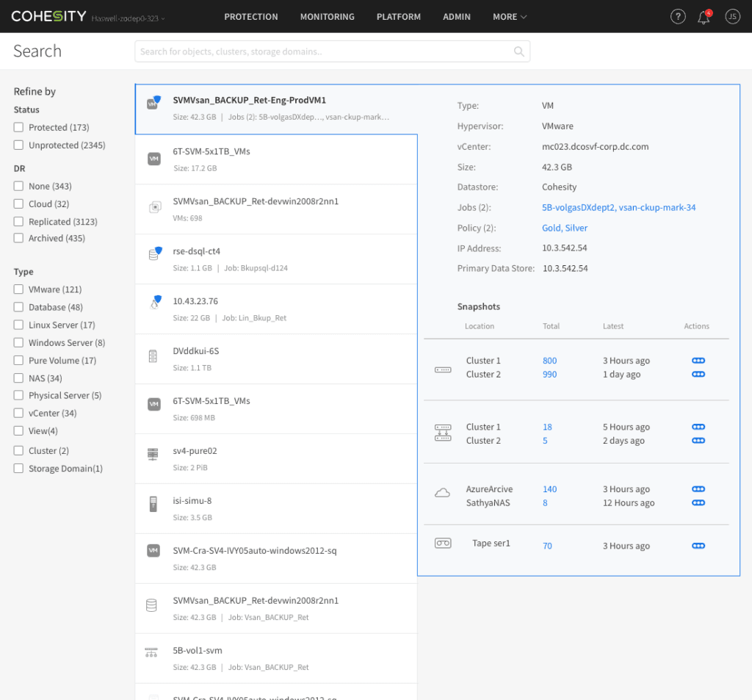Click the Gold policy link

coord(552,228)
